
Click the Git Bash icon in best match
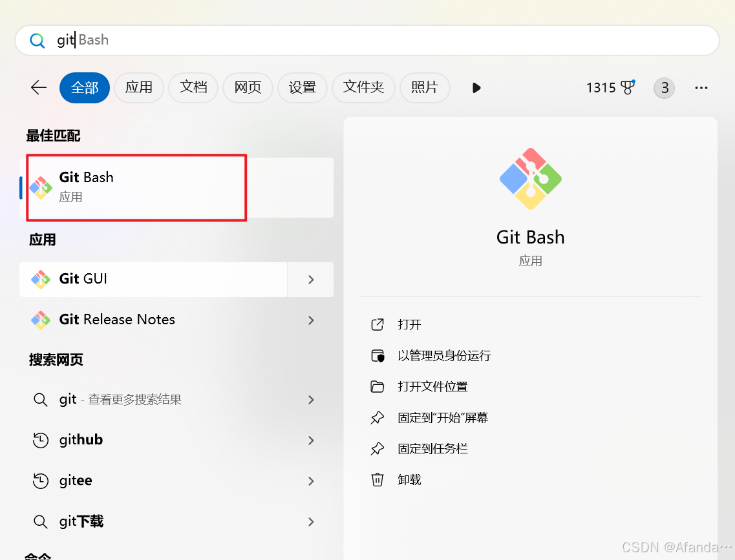pos(41,188)
